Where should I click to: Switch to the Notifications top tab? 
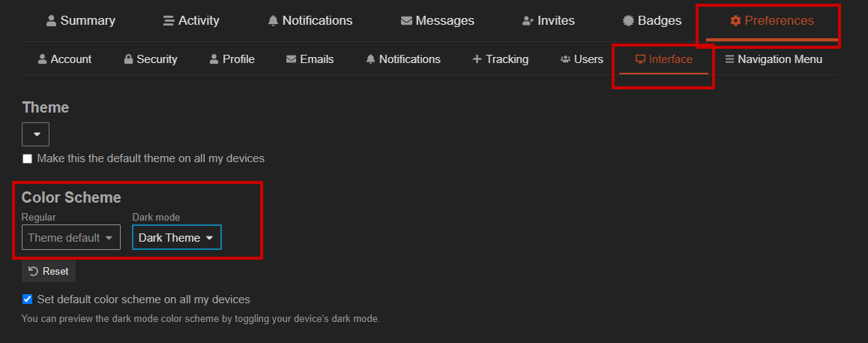tap(310, 21)
